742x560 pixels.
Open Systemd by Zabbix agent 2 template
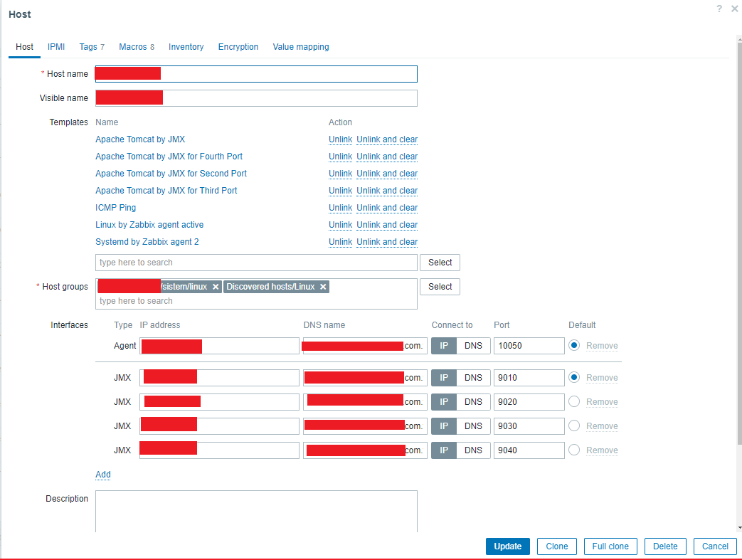click(147, 241)
